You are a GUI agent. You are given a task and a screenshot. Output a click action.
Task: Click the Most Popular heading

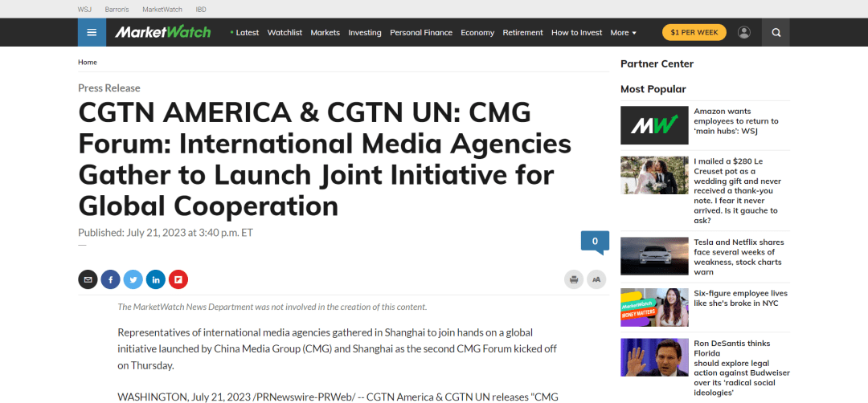pos(653,90)
